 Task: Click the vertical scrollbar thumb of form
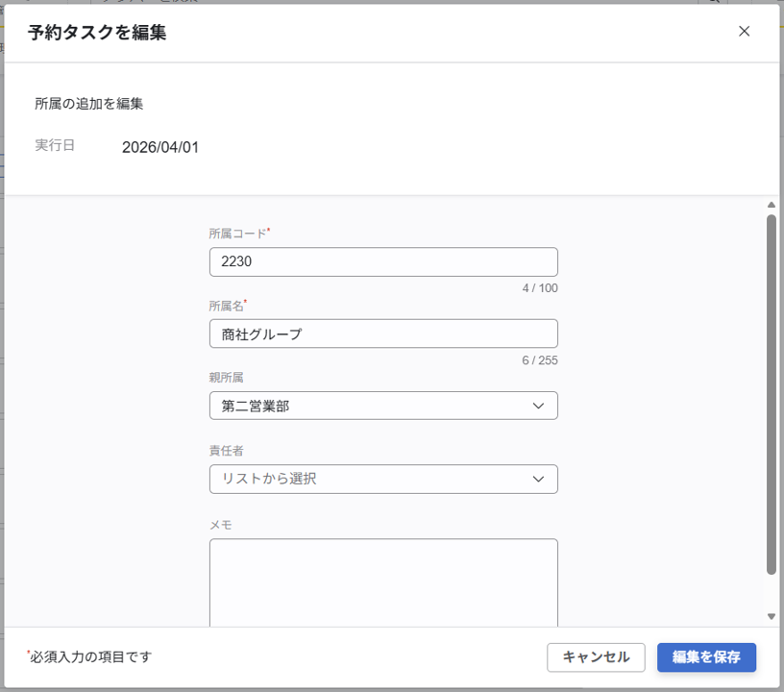click(771, 394)
